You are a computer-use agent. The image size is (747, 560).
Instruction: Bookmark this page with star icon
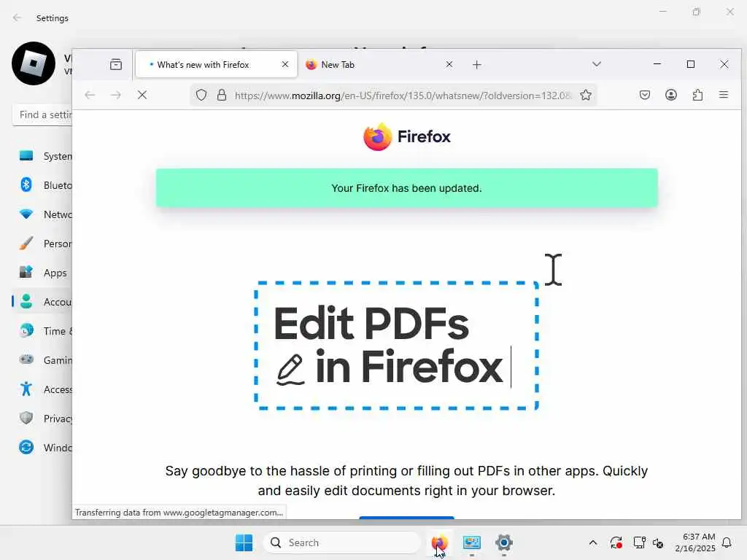click(x=586, y=96)
